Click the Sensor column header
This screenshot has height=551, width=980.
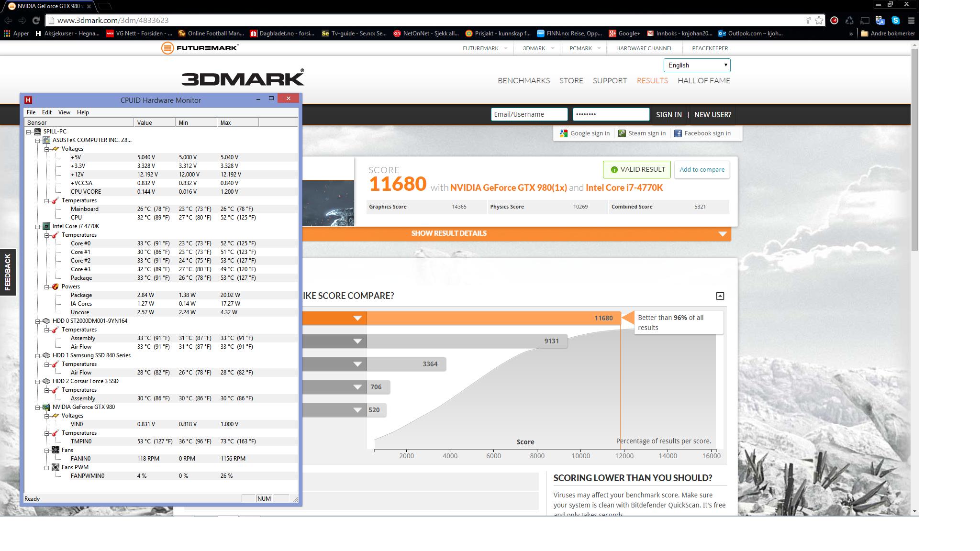(x=79, y=123)
